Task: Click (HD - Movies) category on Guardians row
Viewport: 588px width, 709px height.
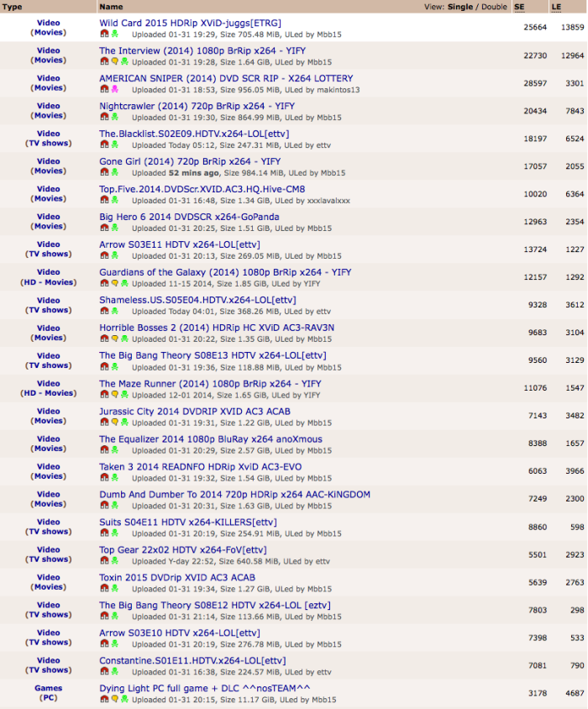Action: coord(49,282)
